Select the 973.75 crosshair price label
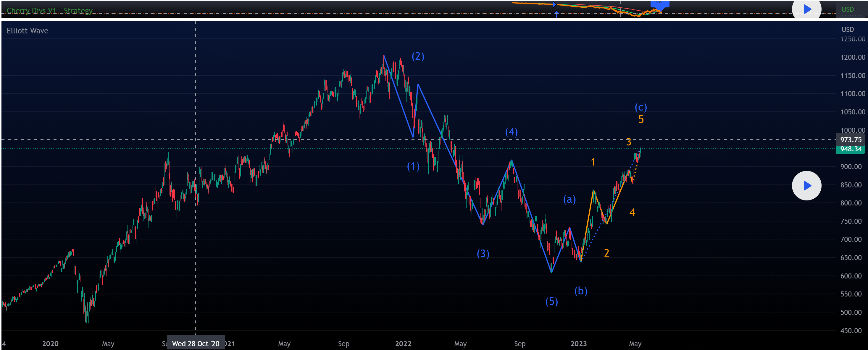This screenshot has height=350, width=868. pyautogui.click(x=851, y=140)
